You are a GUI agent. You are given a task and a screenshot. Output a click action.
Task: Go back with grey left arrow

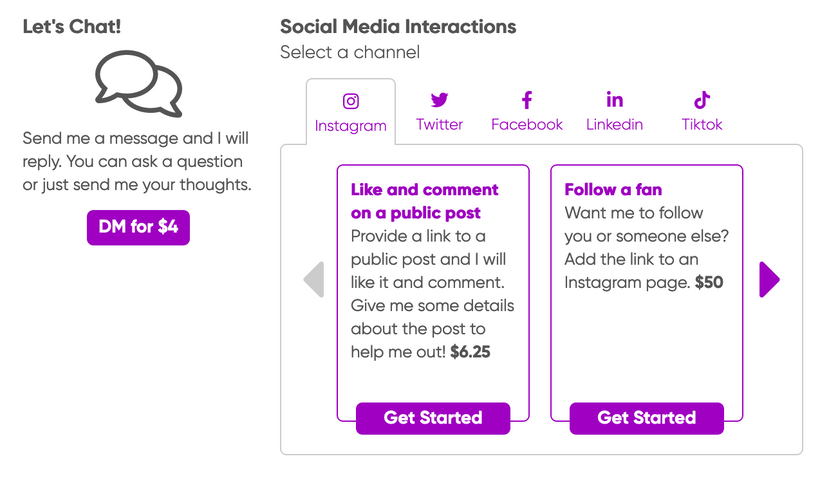(x=314, y=280)
